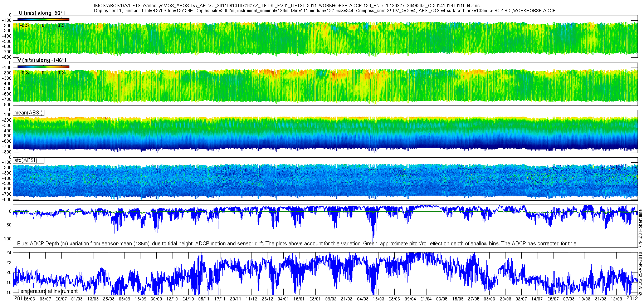The height and width of the screenshot is (304, 644).
Task: Click the '15/05' date tick label
Action: click(458, 299)
